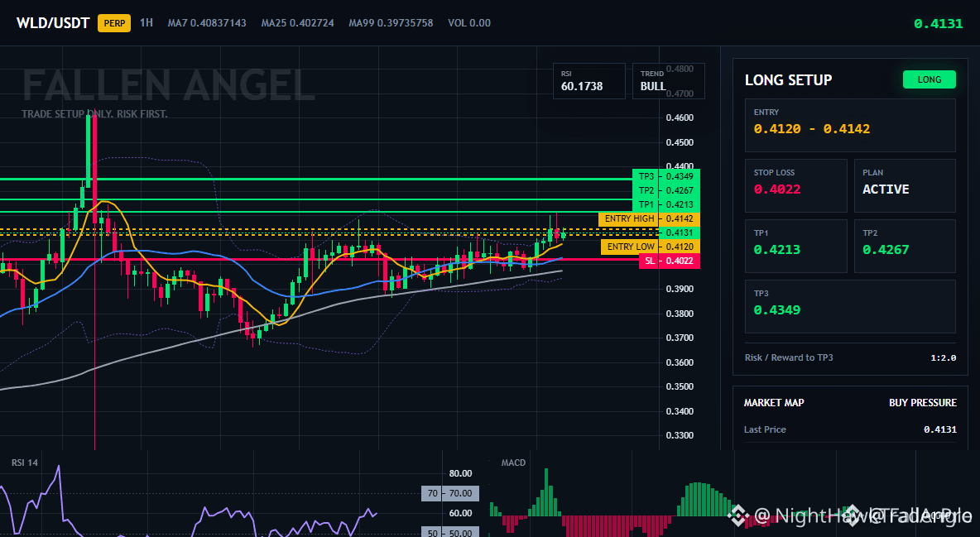
Task: Click the MA99 0.39735758 indicator readout
Action: tap(391, 23)
